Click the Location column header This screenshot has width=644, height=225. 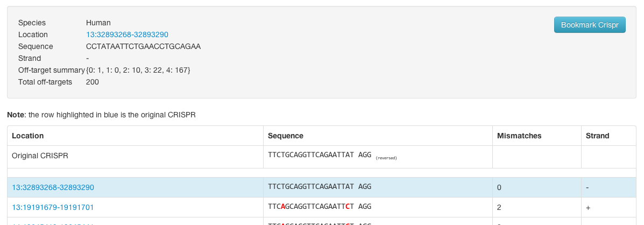(28, 136)
